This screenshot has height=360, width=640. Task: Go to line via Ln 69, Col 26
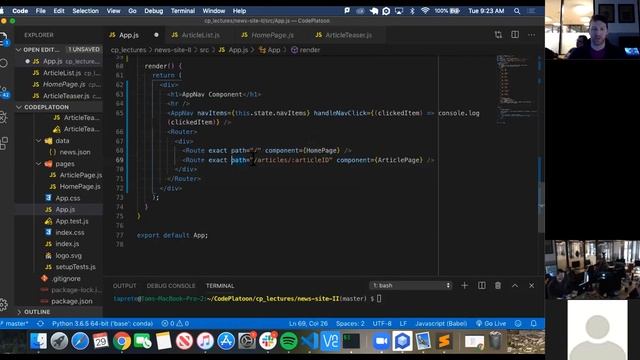(x=309, y=323)
